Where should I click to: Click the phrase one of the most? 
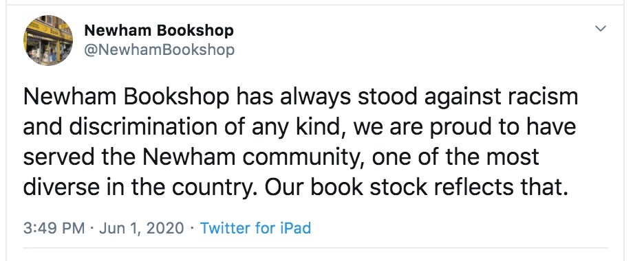[456, 157]
